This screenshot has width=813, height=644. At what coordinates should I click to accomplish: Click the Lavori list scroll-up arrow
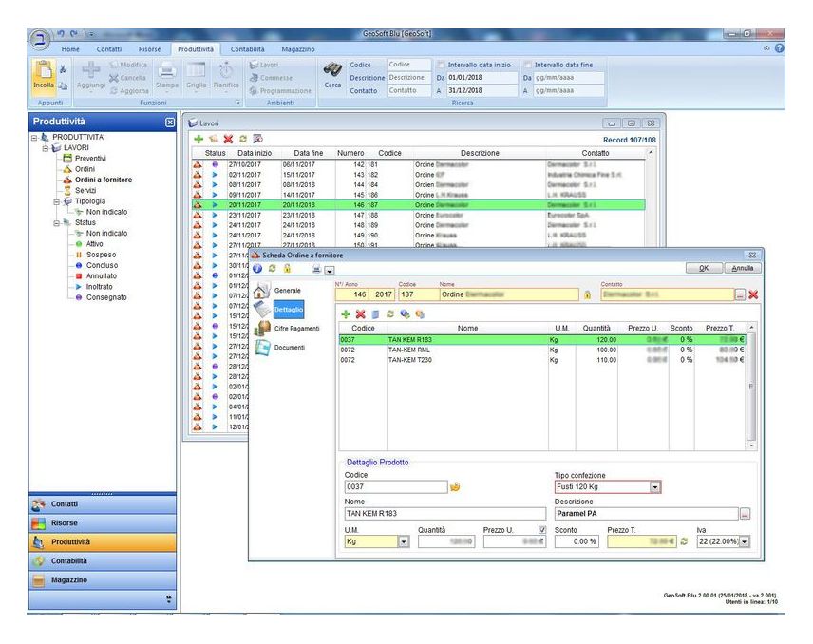pyautogui.click(x=651, y=153)
